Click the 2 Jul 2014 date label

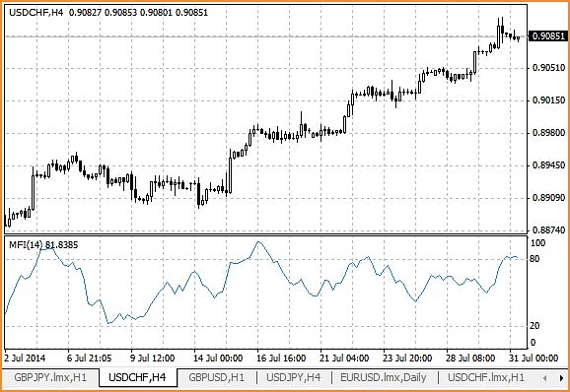click(25, 359)
